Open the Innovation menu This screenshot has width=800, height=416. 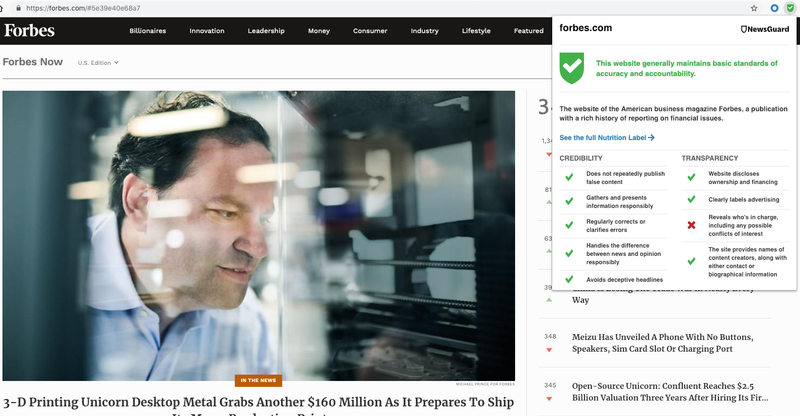[x=207, y=31]
